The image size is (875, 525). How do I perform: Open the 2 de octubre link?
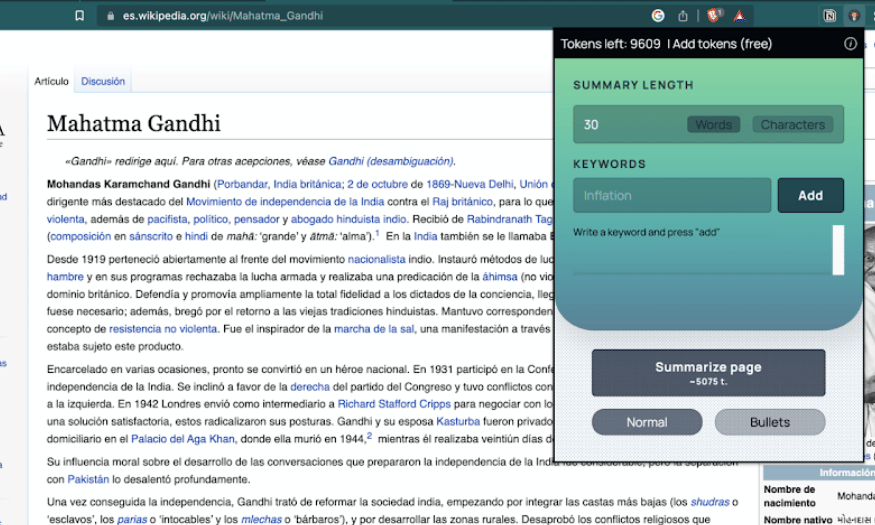coord(377,184)
